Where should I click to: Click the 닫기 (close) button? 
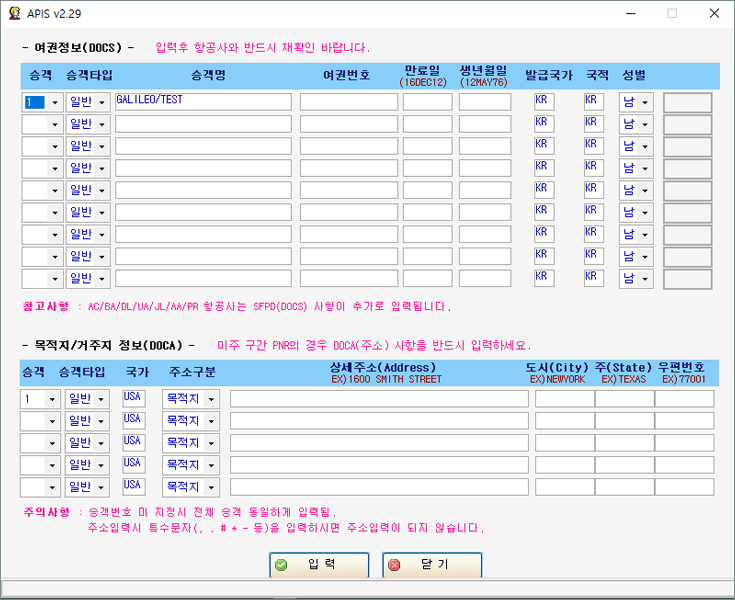[x=432, y=565]
